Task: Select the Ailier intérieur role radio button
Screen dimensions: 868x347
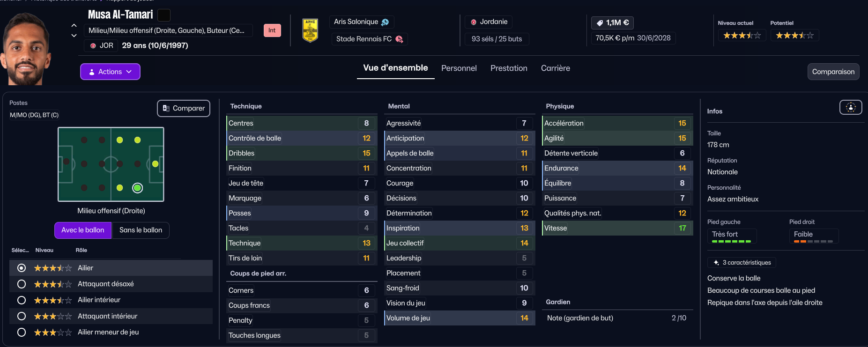Action: pyautogui.click(x=22, y=300)
